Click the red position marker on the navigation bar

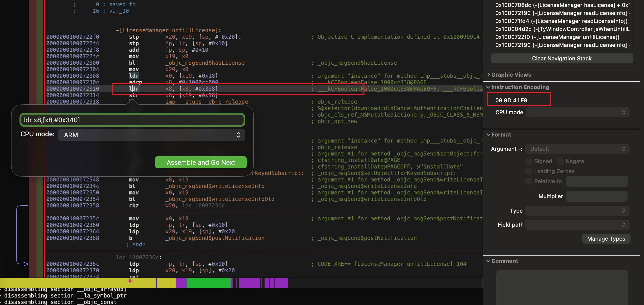coord(130,281)
